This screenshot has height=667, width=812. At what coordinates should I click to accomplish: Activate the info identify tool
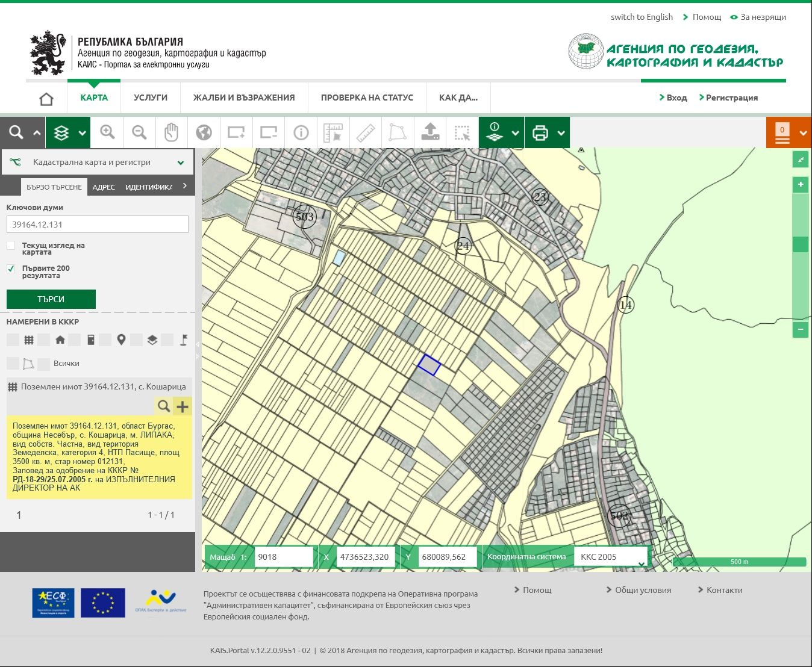point(301,132)
